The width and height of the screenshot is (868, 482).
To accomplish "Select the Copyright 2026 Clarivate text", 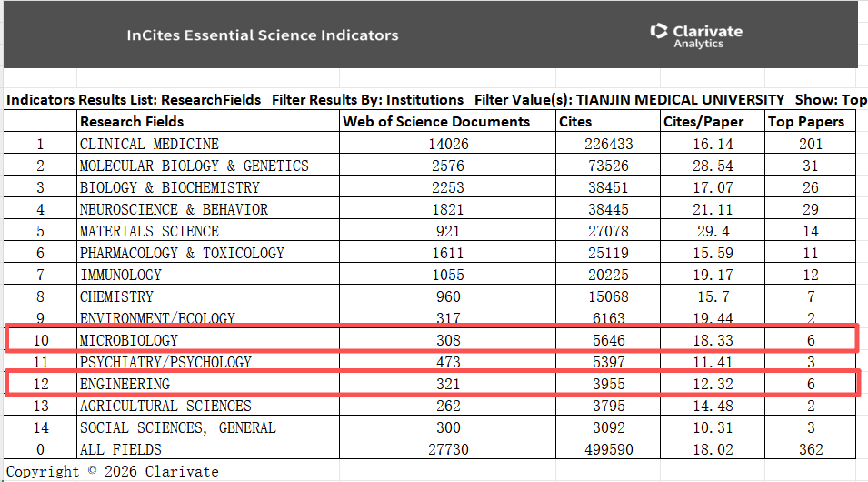I will click(x=113, y=471).
